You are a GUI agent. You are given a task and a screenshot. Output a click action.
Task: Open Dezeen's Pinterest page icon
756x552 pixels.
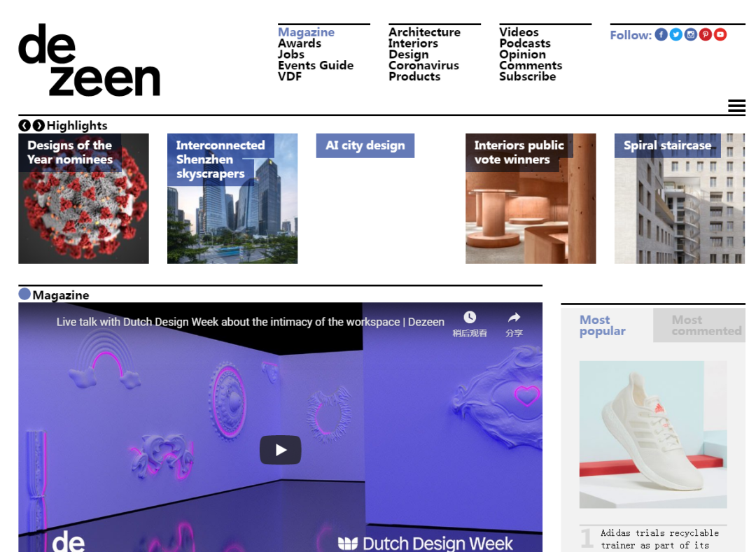pyautogui.click(x=706, y=35)
